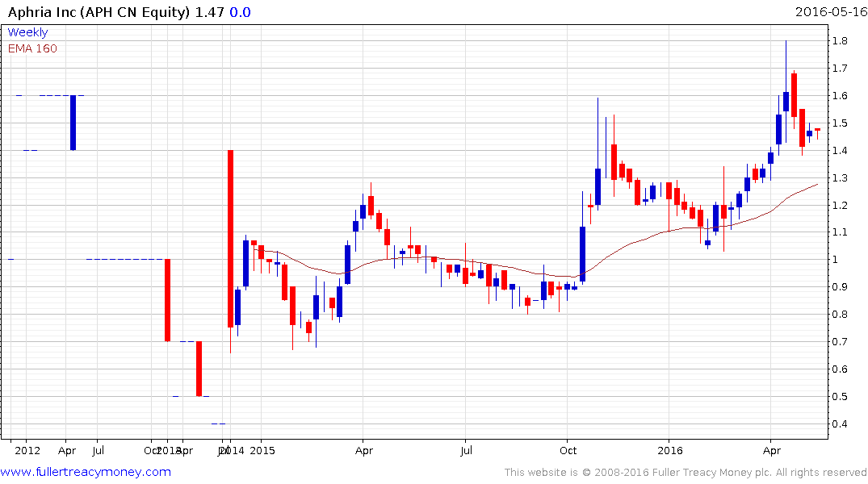Click the last price value 1.47
Screen dimensions: 868x484
point(209,12)
